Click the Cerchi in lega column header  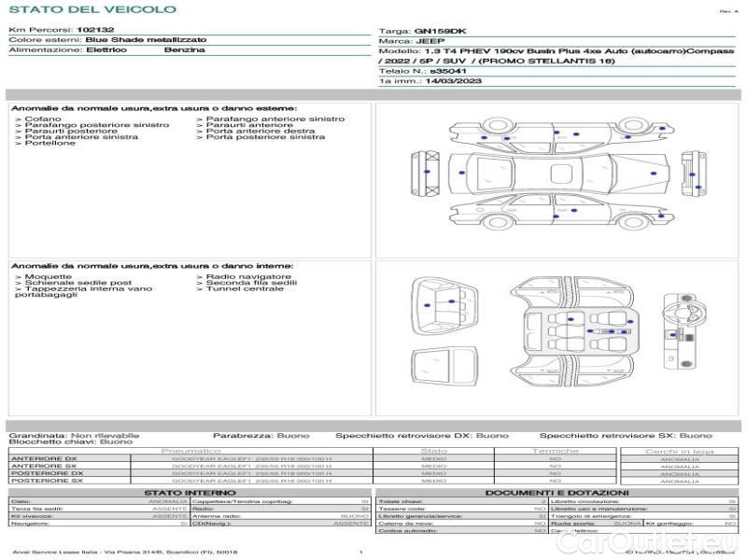(x=679, y=451)
